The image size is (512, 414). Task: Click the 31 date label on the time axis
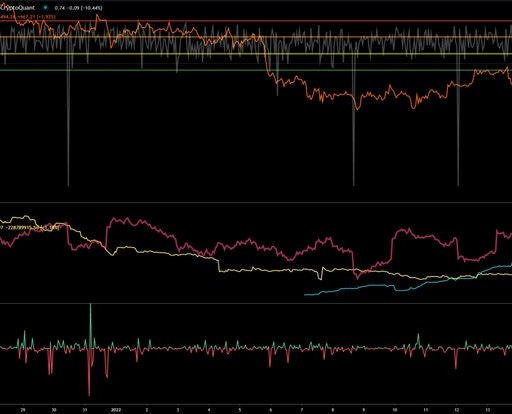85,410
